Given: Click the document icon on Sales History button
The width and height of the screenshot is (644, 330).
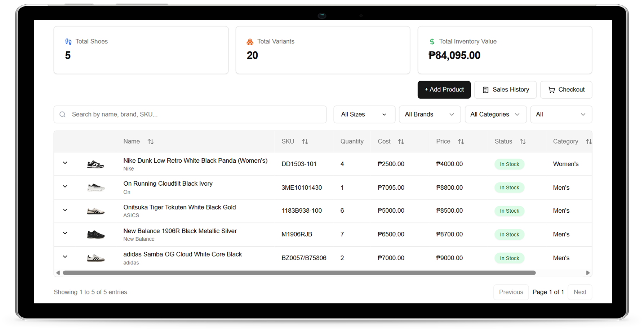Looking at the screenshot, I should (485, 90).
